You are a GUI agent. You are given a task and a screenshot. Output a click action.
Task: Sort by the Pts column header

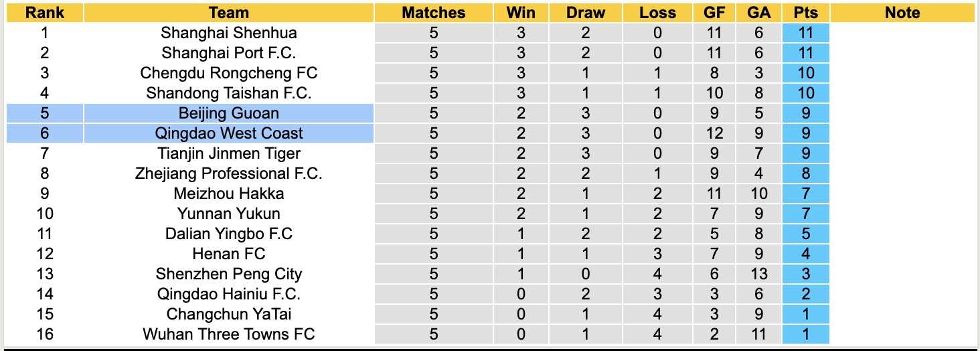tap(805, 13)
